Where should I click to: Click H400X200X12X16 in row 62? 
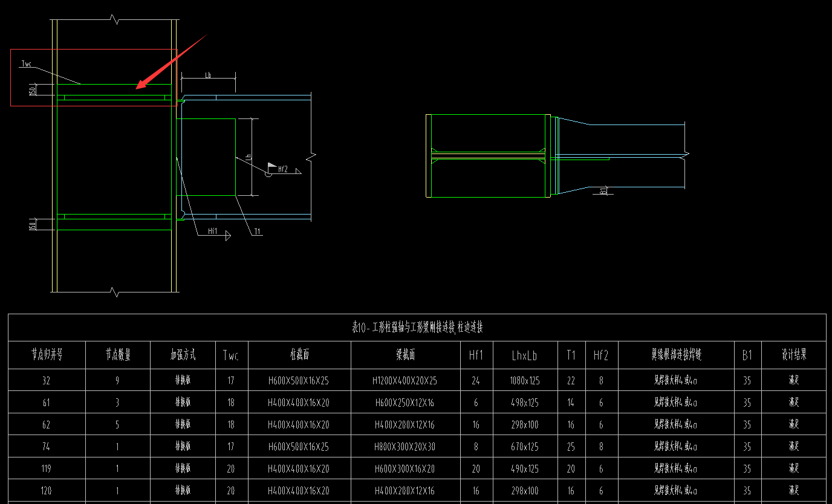[405, 425]
